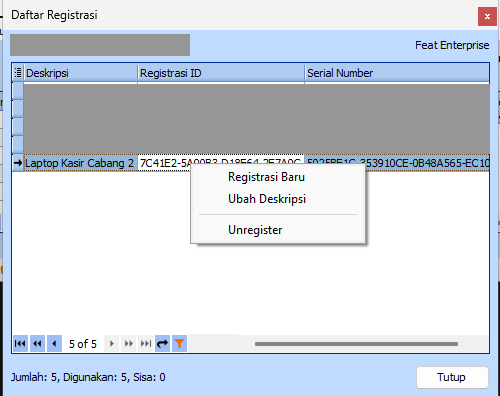Go to last record in navigator
Screen dimensions: 500x396
coord(146,343)
